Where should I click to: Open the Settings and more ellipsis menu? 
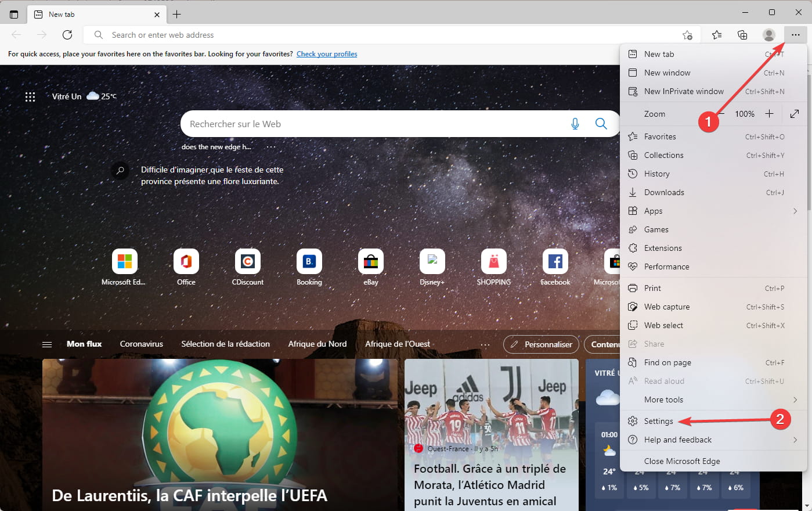click(x=795, y=35)
